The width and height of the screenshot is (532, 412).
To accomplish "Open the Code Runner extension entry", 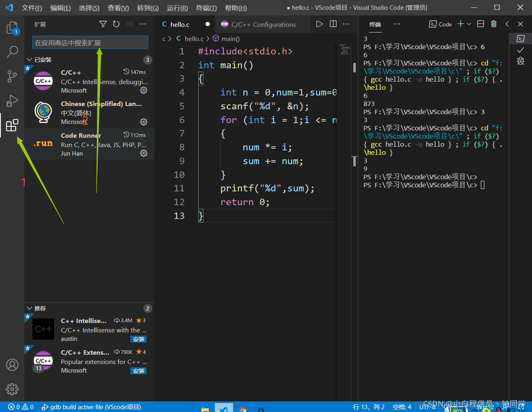I will (x=89, y=144).
